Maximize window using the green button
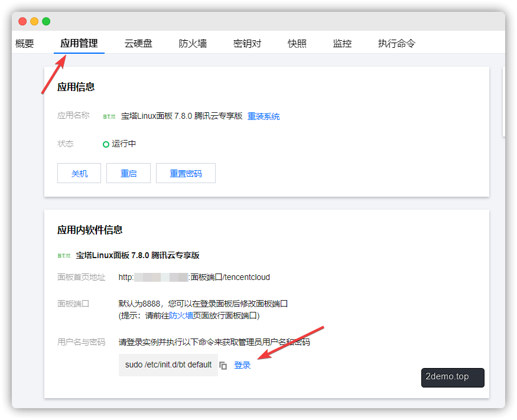 (46, 21)
